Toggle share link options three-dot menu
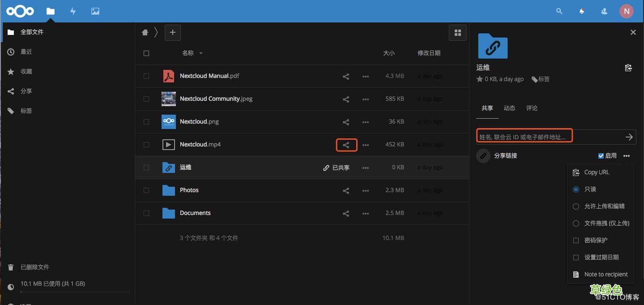 [x=627, y=156]
